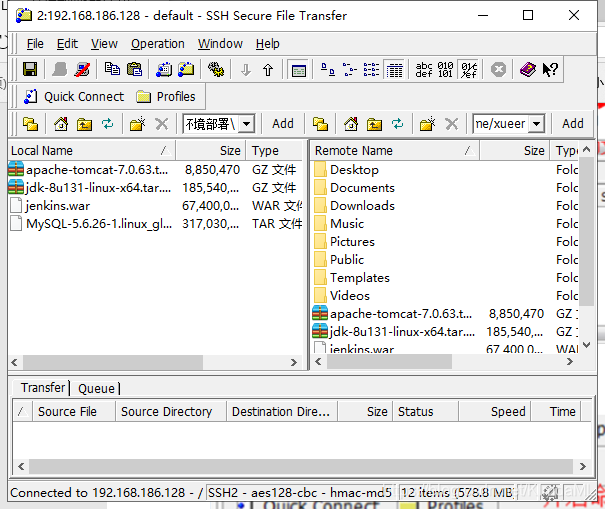Delete selected local item X icon
Screen dimensions: 605x509
tap(161, 124)
